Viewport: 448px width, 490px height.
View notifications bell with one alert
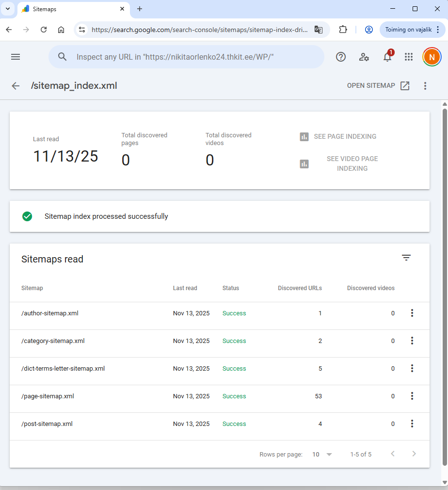point(387,57)
